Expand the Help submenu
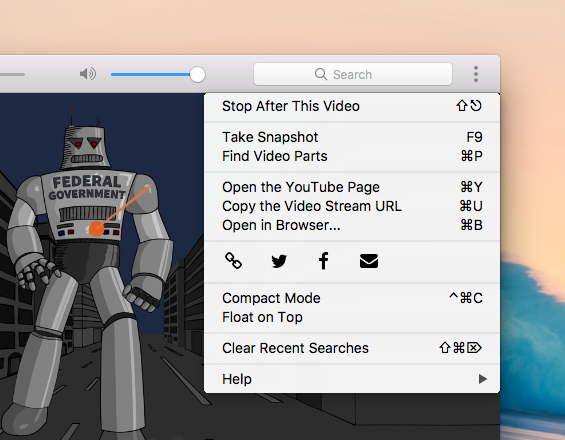This screenshot has width=565, height=440. [x=352, y=379]
